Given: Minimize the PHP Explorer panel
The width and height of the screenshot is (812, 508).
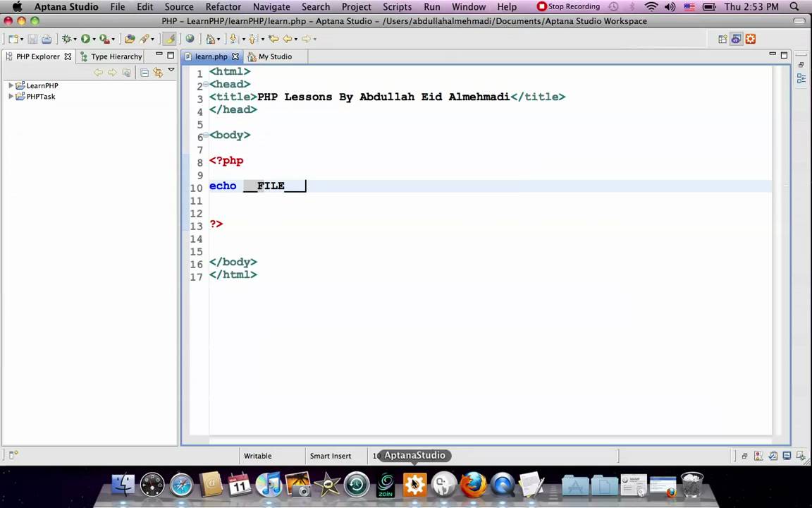Looking at the screenshot, I should 159,54.
